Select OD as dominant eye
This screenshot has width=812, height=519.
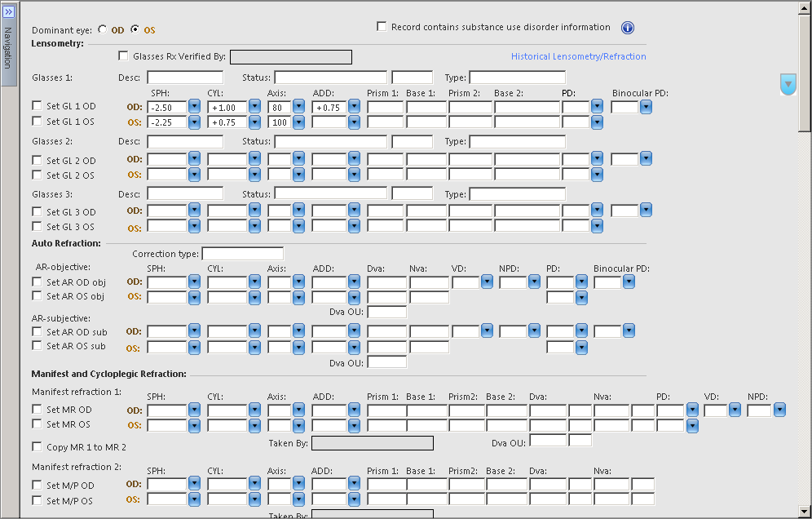103,29
